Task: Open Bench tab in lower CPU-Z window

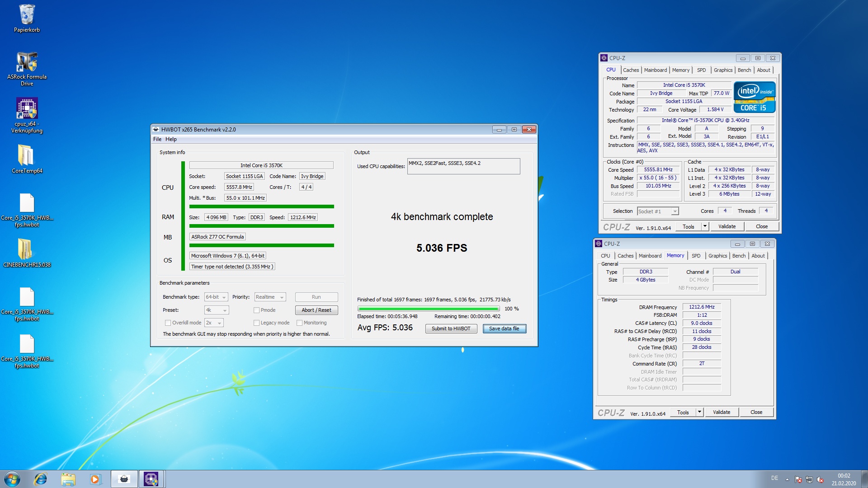Action: [739, 256]
